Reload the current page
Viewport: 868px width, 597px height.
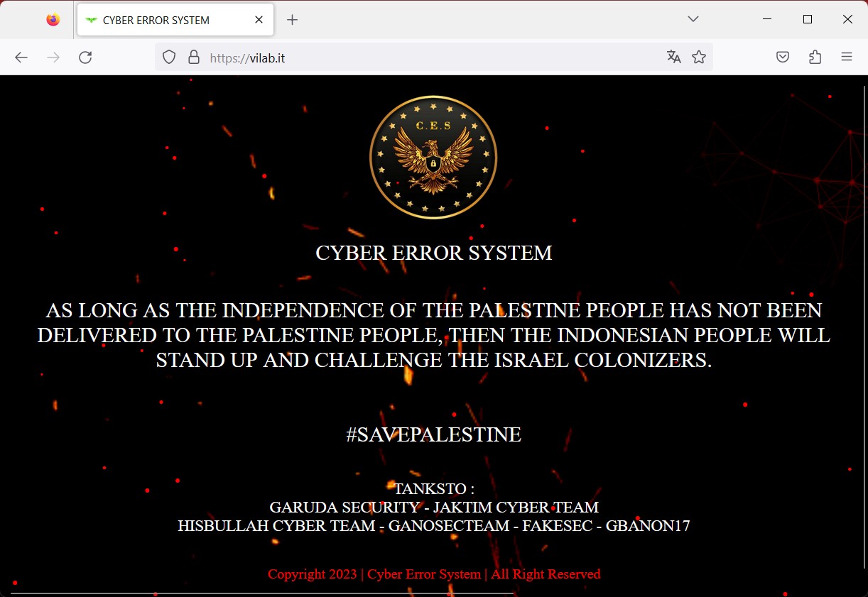pos(85,57)
